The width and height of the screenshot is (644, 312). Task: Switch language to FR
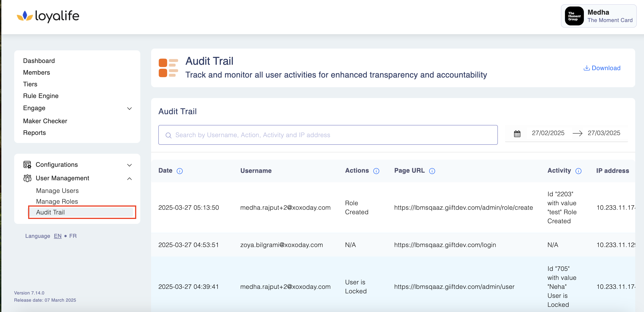(x=73, y=236)
